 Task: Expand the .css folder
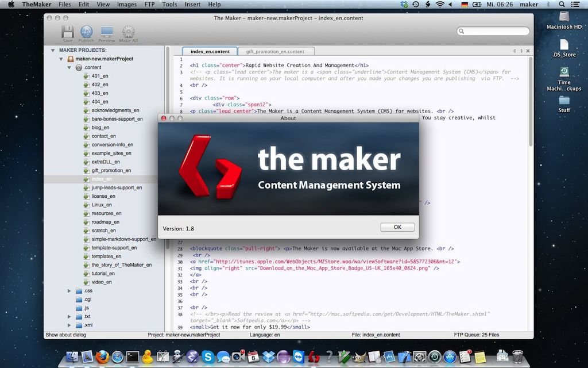click(69, 290)
